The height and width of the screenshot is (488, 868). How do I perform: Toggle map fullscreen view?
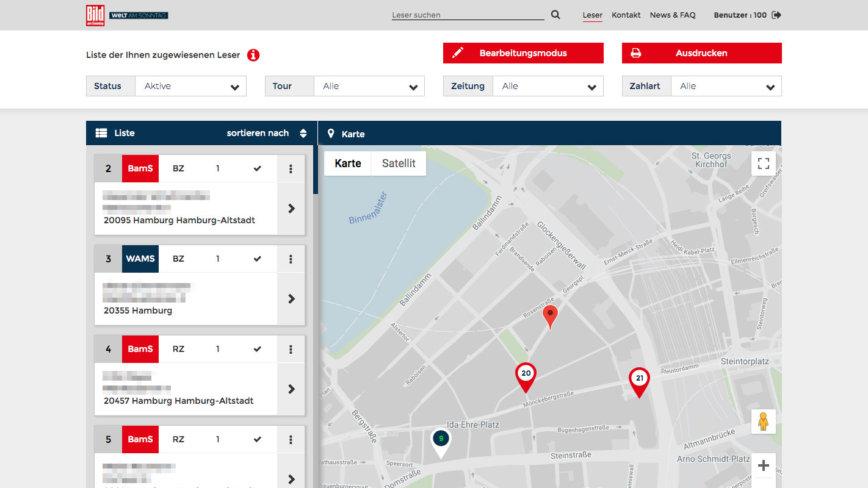(764, 163)
